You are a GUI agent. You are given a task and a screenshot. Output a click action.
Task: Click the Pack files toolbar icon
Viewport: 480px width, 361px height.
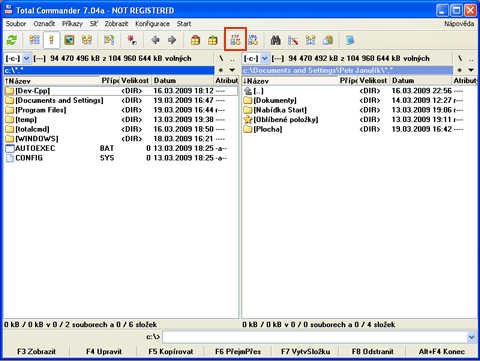click(195, 40)
